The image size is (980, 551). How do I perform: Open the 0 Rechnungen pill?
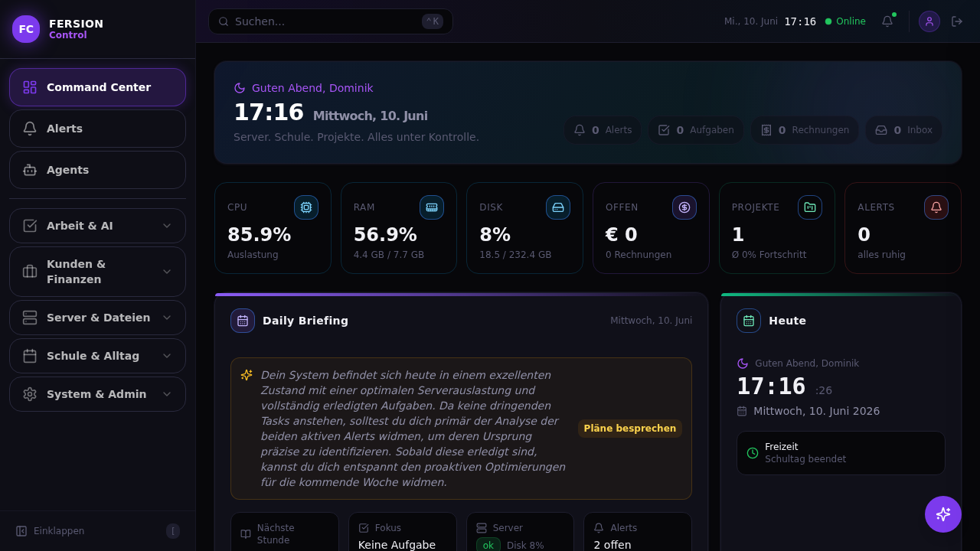click(805, 130)
